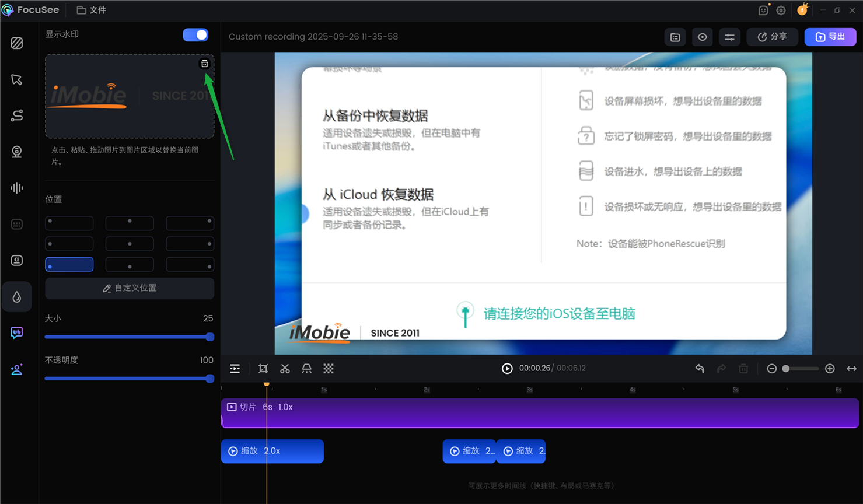Select the 缩放 2.0x zoom clip
The height and width of the screenshot is (504, 863).
point(272,451)
